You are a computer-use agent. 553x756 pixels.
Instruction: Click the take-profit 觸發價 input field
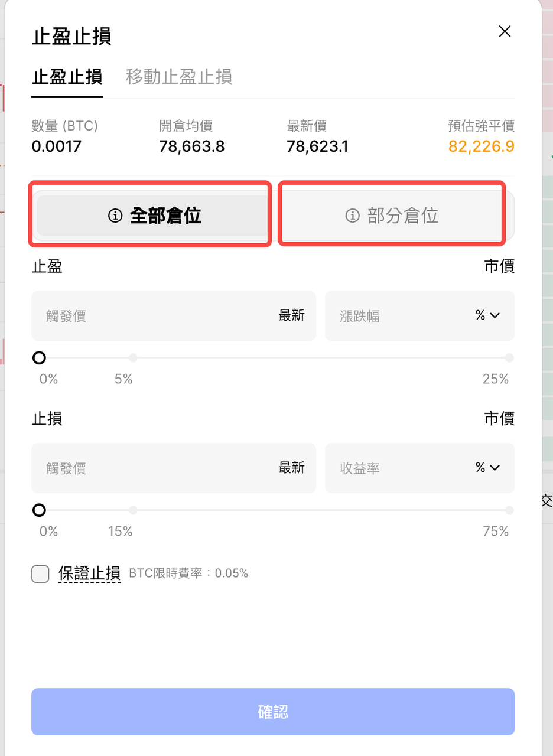click(154, 315)
